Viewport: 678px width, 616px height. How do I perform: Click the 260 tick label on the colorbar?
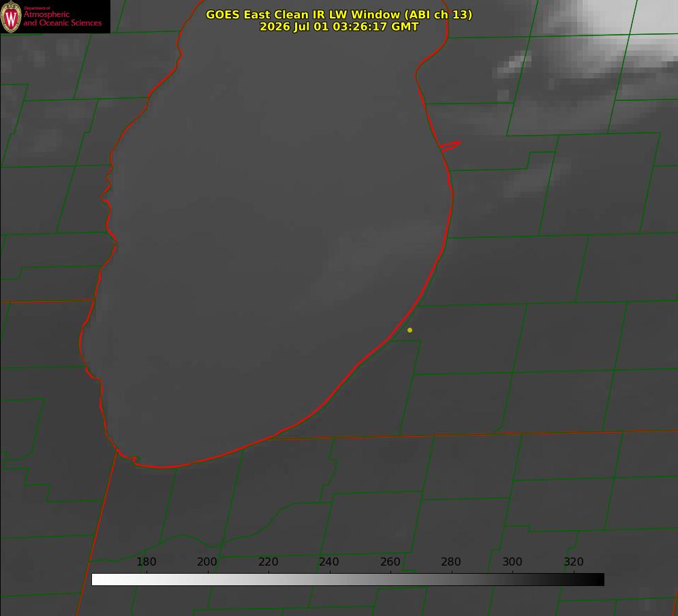[390, 561]
